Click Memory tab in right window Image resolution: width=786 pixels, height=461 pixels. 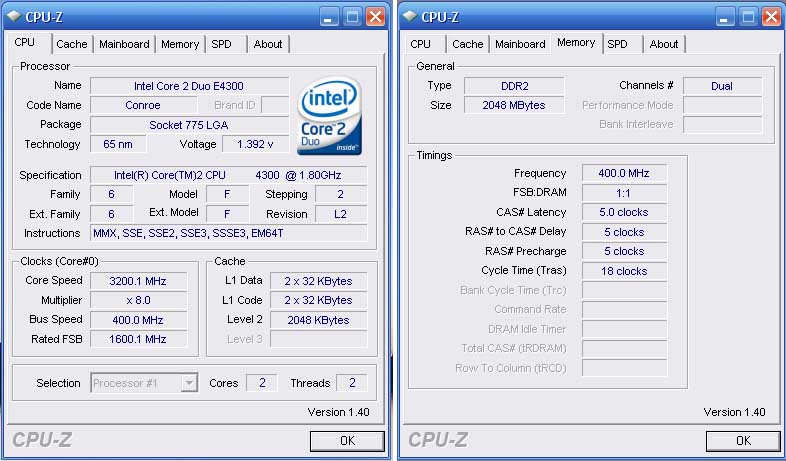(x=576, y=43)
